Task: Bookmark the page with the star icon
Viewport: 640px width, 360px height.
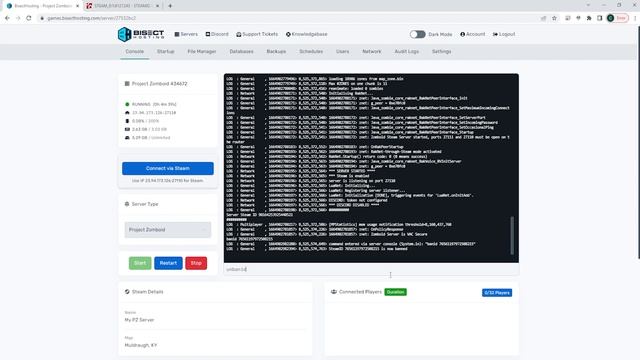Action: [x=554, y=18]
